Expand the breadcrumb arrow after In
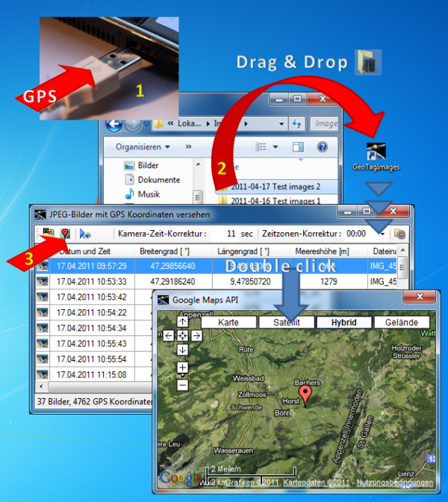 246,123
